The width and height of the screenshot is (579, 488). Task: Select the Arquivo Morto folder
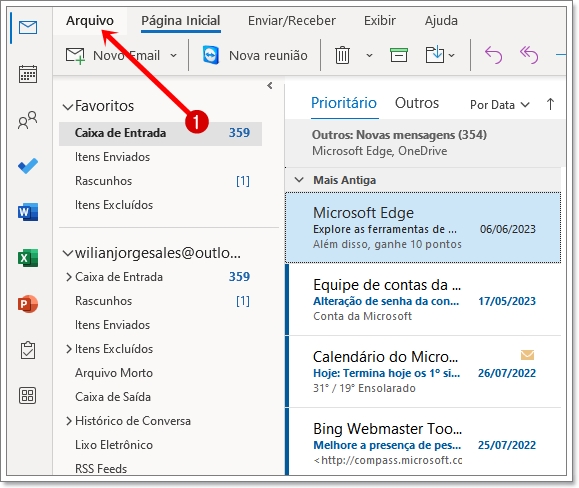(x=114, y=373)
